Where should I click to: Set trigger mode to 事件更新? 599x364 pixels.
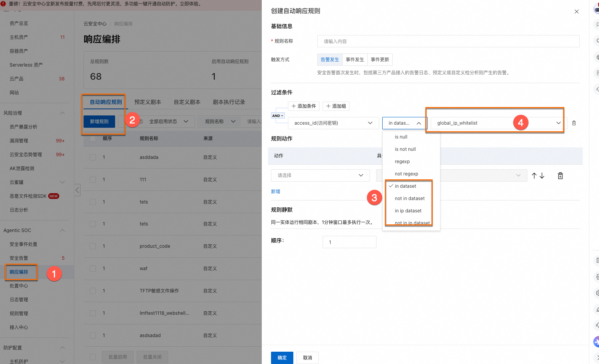380,60
